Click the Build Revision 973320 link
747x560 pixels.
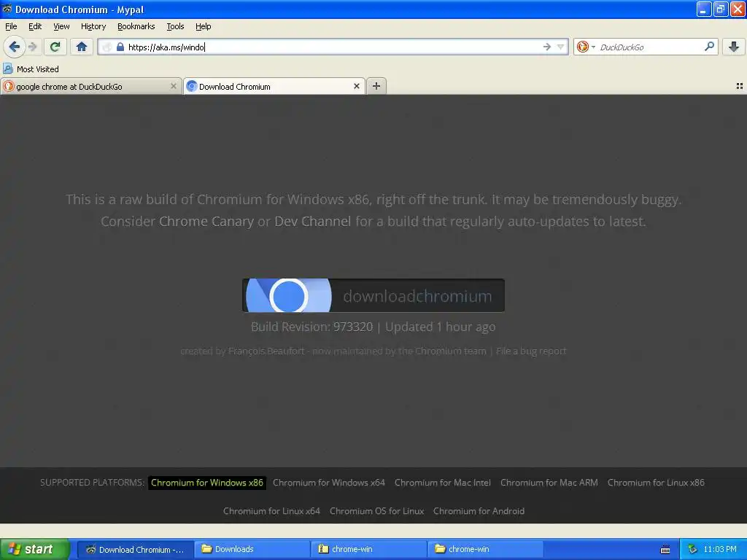pyautogui.click(x=353, y=327)
